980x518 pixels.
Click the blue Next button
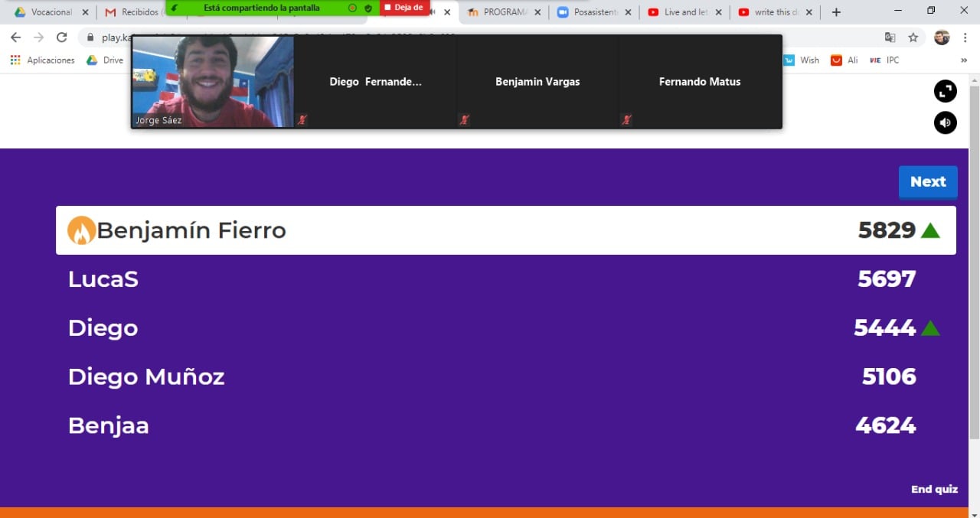pyautogui.click(x=927, y=182)
